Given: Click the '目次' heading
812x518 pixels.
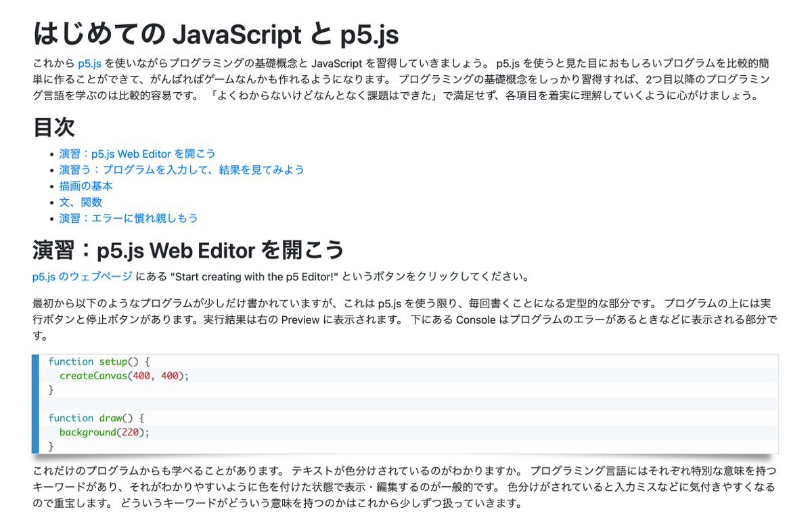Looking at the screenshot, I should (53, 127).
